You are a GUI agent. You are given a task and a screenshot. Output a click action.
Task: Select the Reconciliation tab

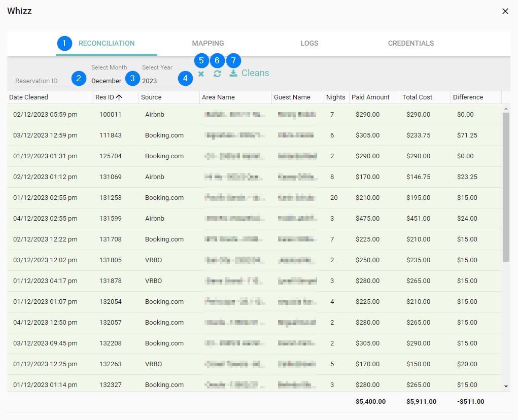pyautogui.click(x=107, y=43)
